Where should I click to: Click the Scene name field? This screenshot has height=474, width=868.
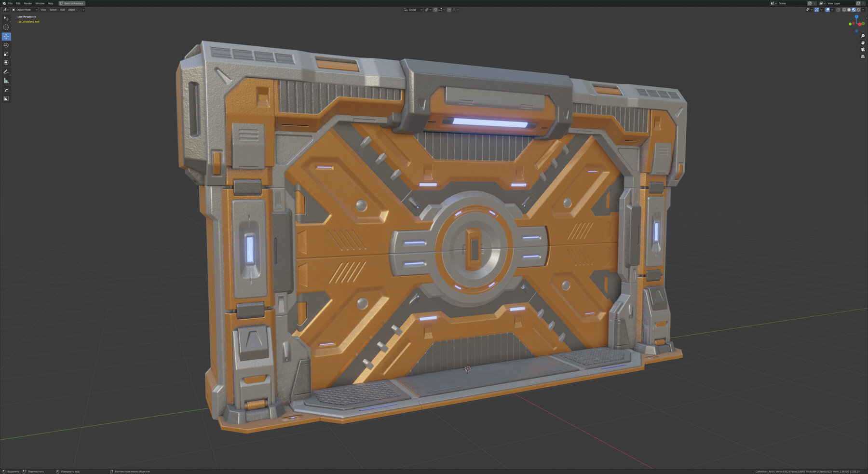pos(791,3)
